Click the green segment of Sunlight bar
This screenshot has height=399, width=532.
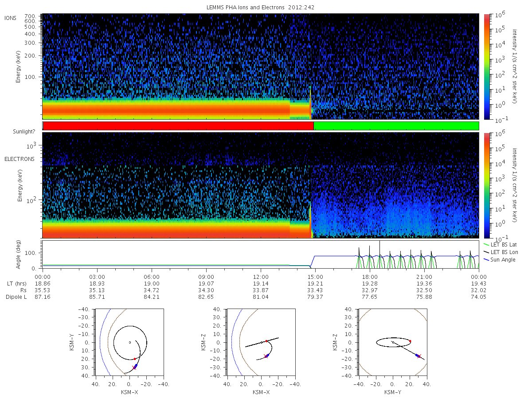[x=396, y=126]
